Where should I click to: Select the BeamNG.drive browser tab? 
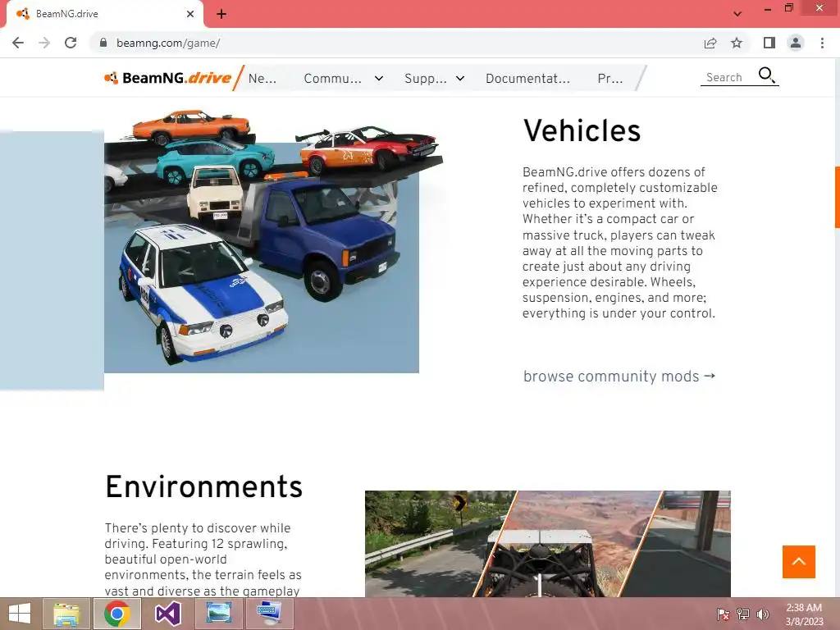104,14
